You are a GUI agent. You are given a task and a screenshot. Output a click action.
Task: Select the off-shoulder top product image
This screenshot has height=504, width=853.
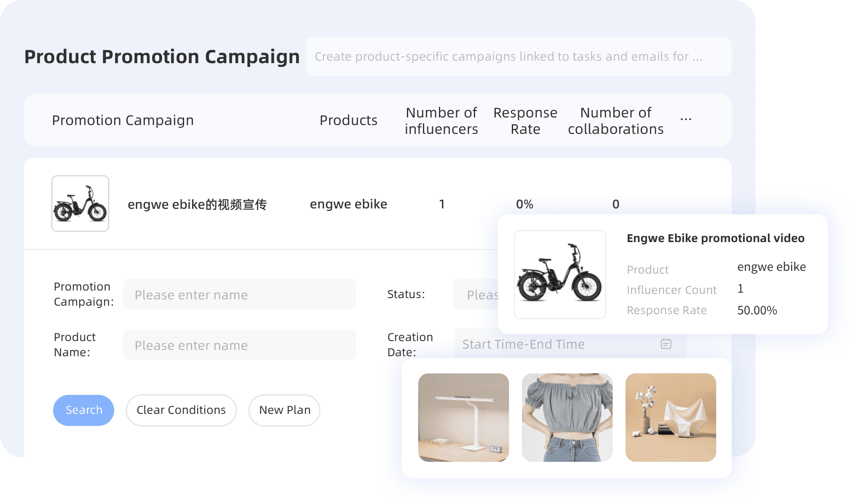coord(567,417)
